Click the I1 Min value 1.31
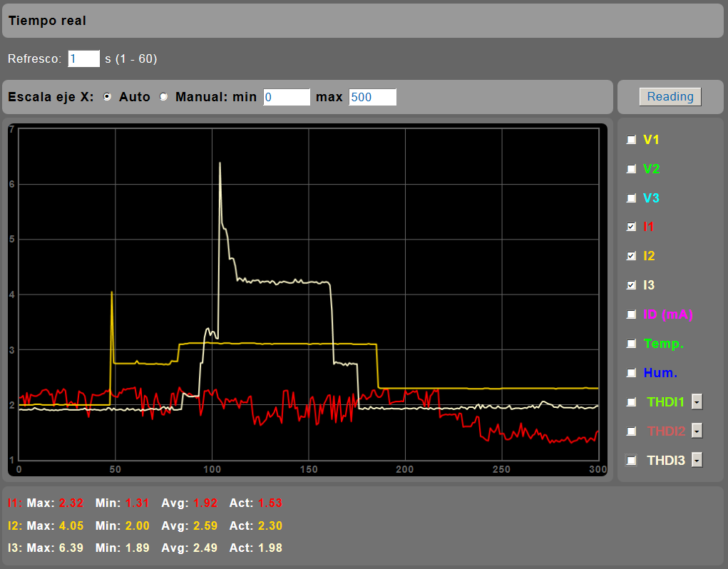Viewport: 728px width, 569px height. coord(137,503)
